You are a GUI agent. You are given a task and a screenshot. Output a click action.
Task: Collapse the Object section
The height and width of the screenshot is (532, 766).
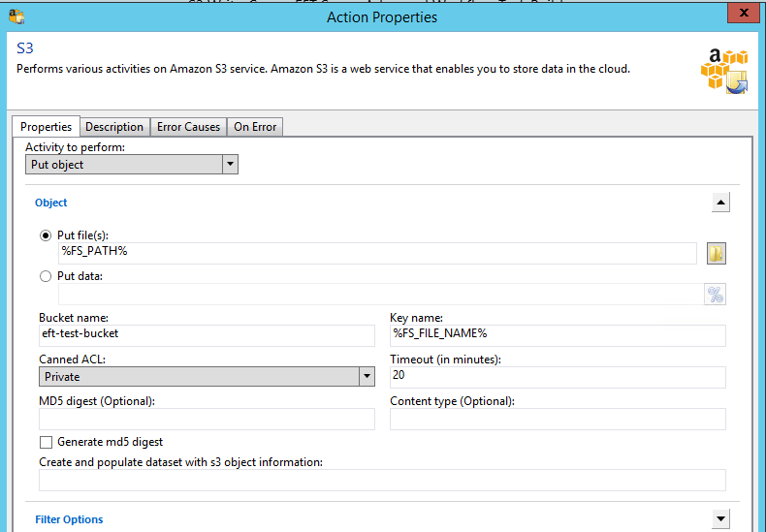click(x=720, y=203)
